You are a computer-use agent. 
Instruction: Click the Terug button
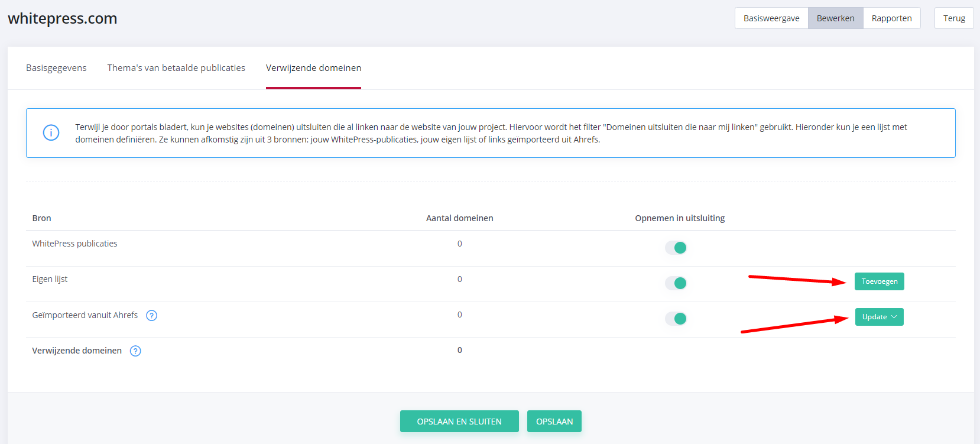(x=954, y=18)
